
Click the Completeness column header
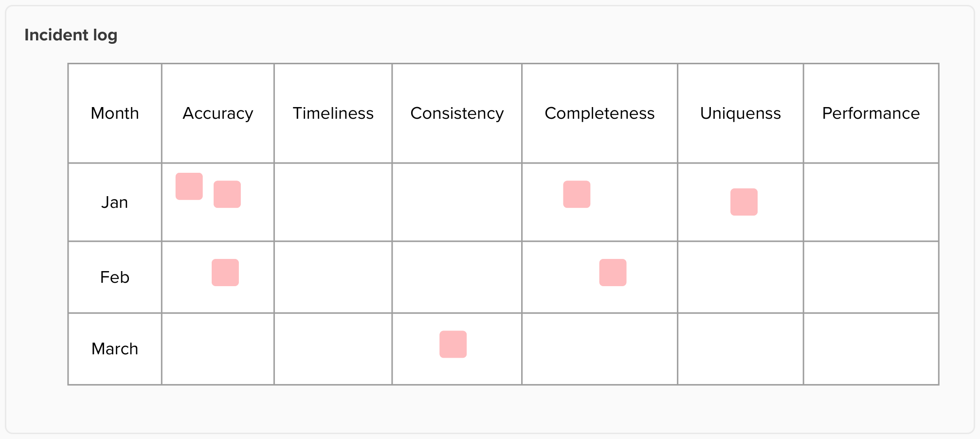tap(599, 113)
